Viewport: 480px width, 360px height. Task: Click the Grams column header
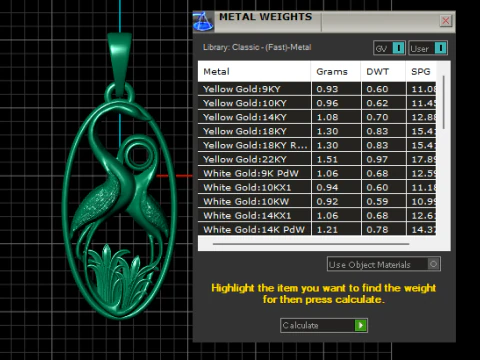click(336, 71)
